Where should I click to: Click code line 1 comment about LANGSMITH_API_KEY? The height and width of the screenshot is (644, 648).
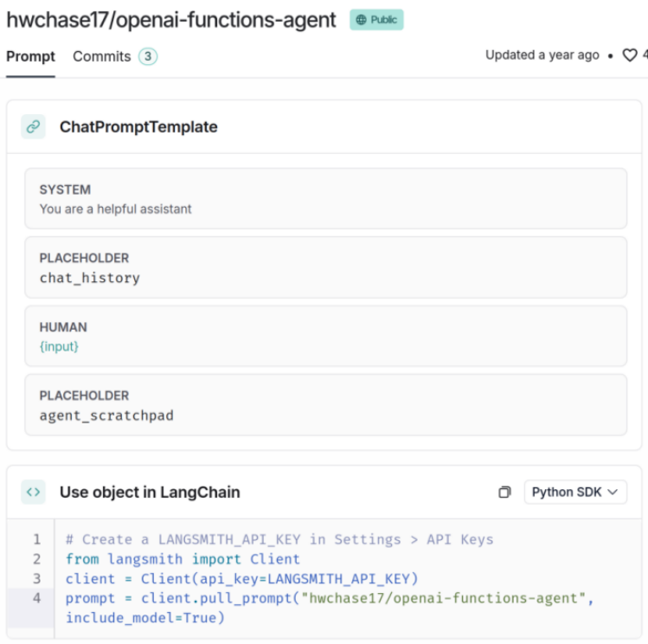(279, 539)
